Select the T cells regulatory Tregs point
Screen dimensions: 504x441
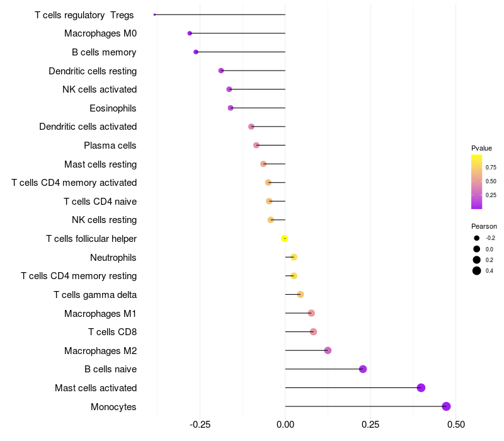[154, 14]
